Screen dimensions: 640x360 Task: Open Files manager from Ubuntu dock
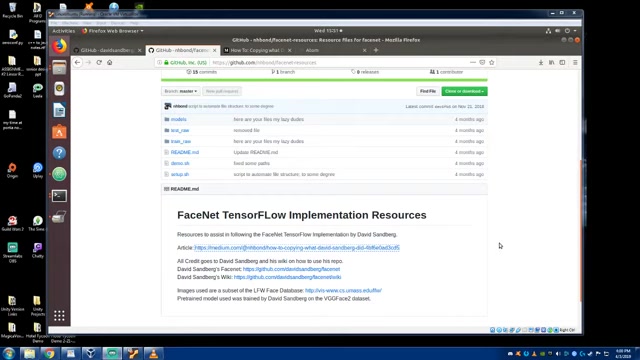click(x=59, y=68)
